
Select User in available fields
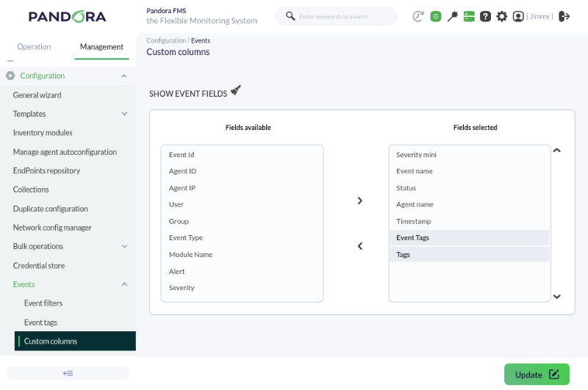tap(242, 204)
